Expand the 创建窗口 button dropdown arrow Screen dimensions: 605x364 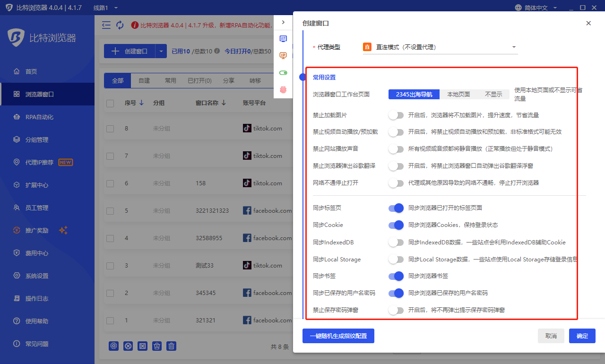(x=162, y=51)
